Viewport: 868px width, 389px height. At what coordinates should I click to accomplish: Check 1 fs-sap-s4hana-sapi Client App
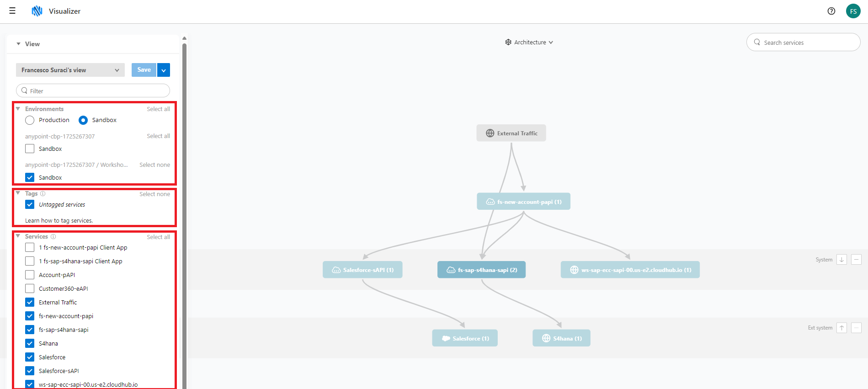30,261
